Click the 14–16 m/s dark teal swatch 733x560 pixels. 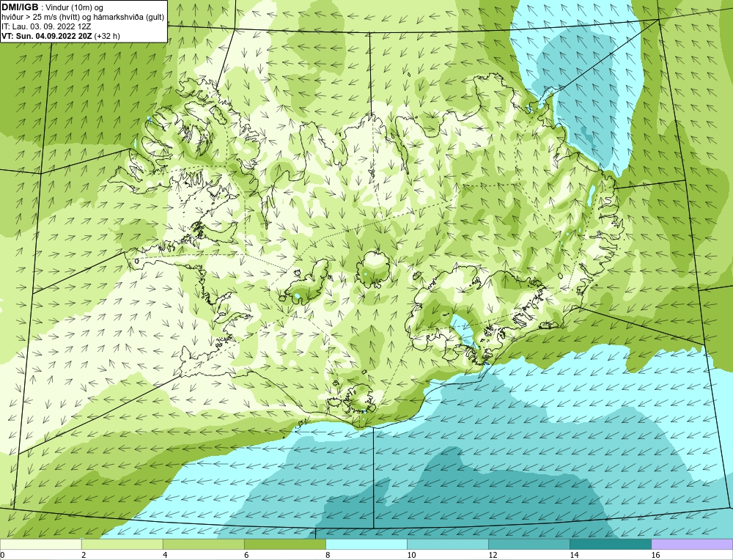point(610,544)
